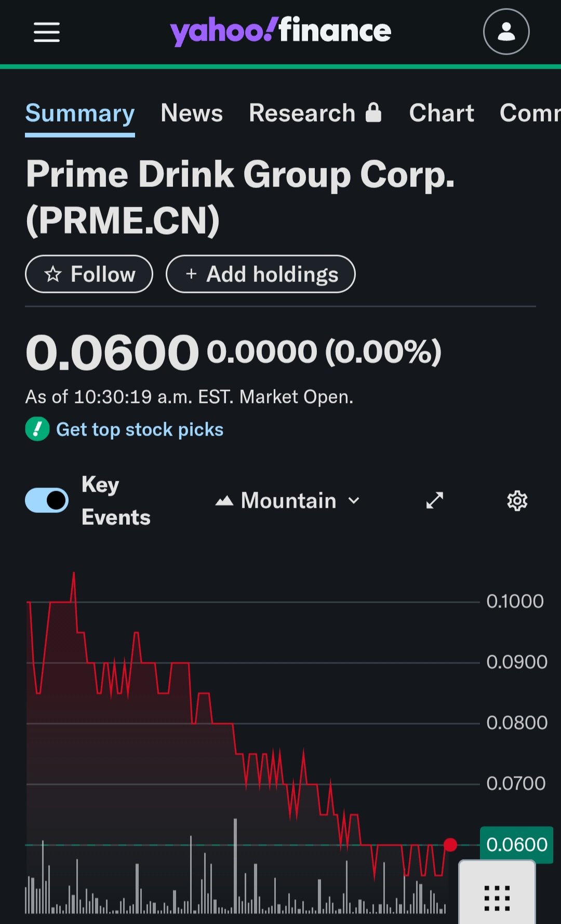Open chart settings gear

[x=517, y=501]
